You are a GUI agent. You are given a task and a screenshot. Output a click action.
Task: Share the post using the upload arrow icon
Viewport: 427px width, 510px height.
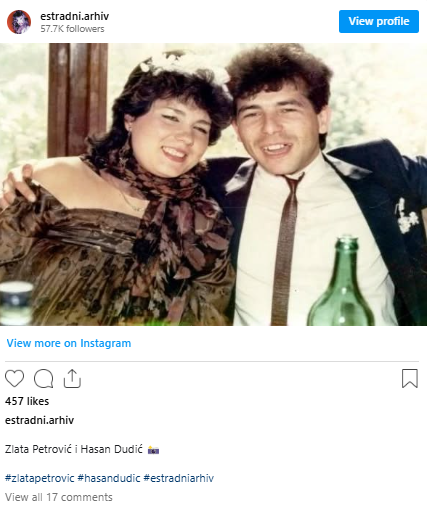(72, 378)
